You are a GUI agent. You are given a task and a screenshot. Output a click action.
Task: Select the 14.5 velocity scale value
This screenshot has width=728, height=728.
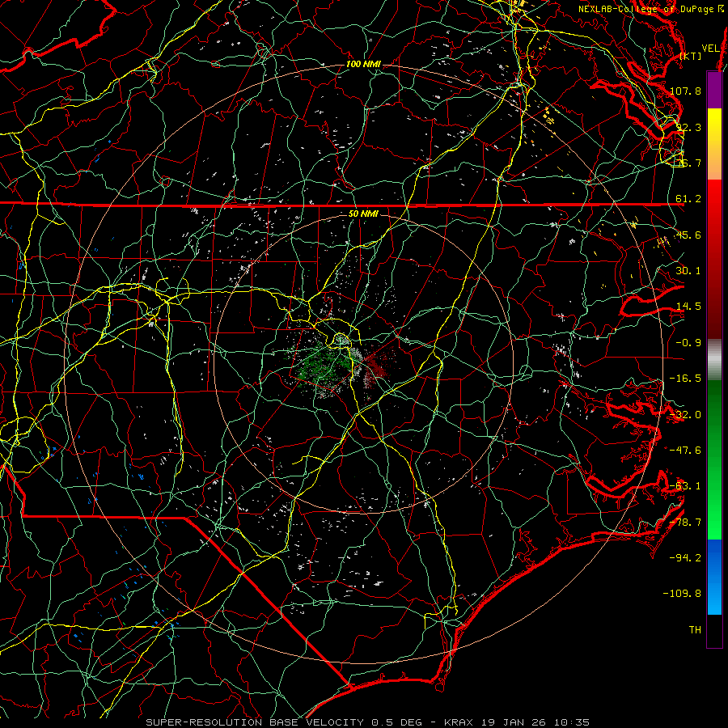tap(688, 307)
